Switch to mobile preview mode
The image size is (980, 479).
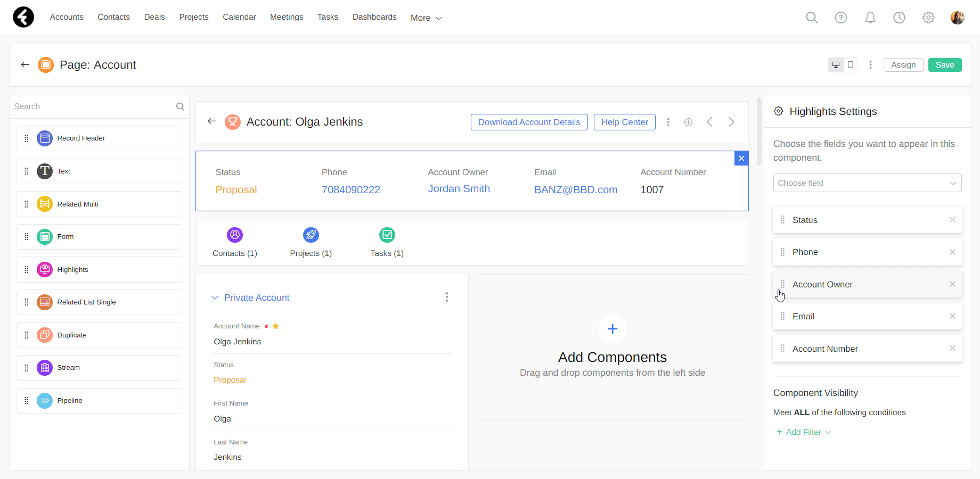click(851, 65)
